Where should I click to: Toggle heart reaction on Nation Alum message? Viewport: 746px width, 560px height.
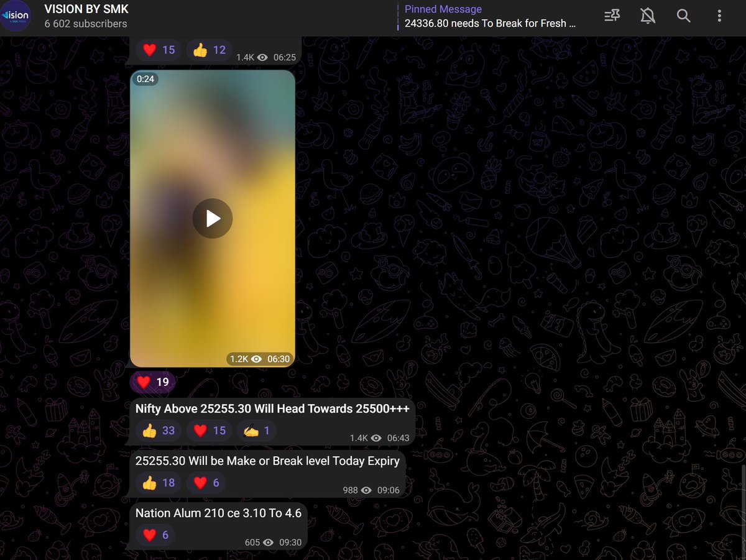(155, 535)
